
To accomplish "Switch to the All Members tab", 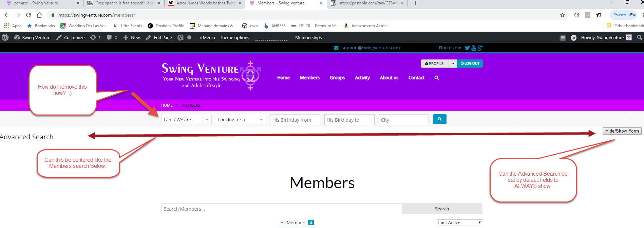I will point(293,223).
